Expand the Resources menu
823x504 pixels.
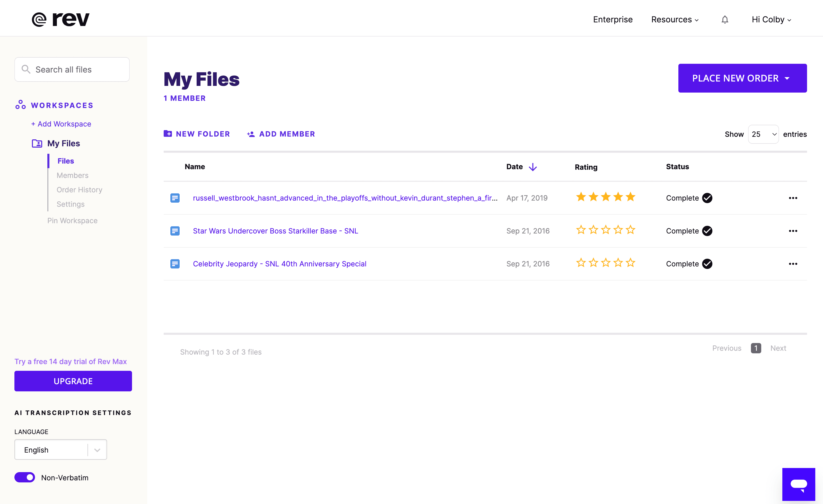[675, 20]
